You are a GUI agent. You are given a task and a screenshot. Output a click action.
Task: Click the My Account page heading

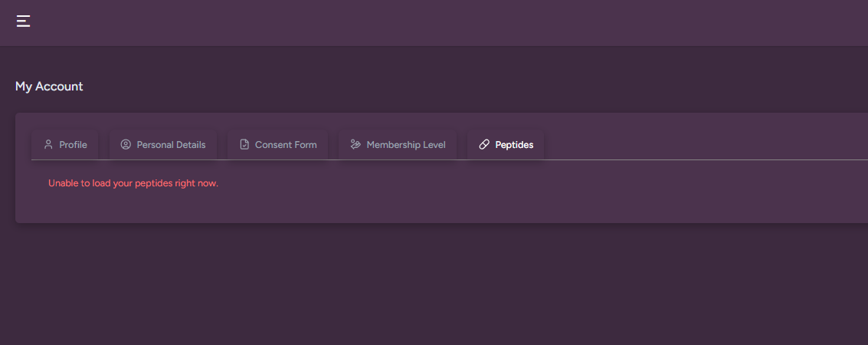tap(49, 87)
